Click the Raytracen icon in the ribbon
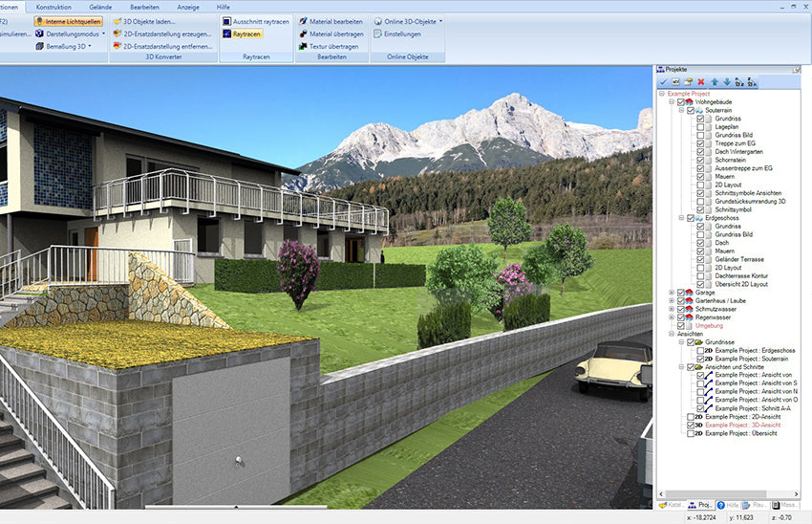This screenshot has height=524, width=812. (x=226, y=33)
